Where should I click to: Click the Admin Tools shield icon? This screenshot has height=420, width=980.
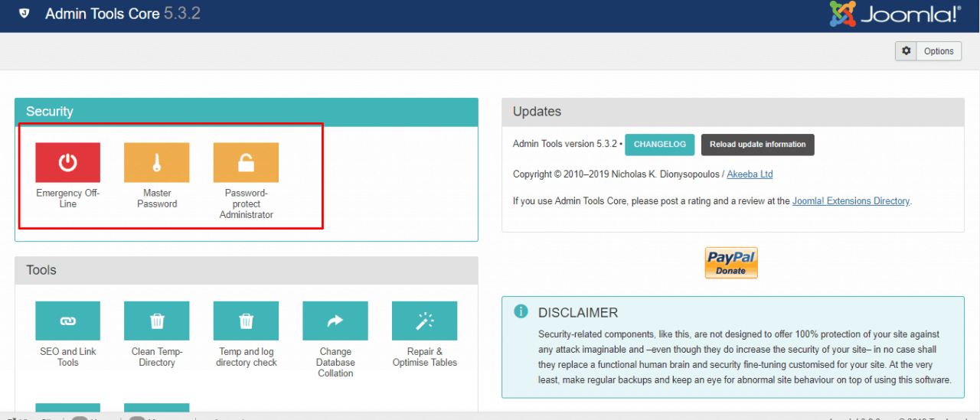tap(24, 14)
